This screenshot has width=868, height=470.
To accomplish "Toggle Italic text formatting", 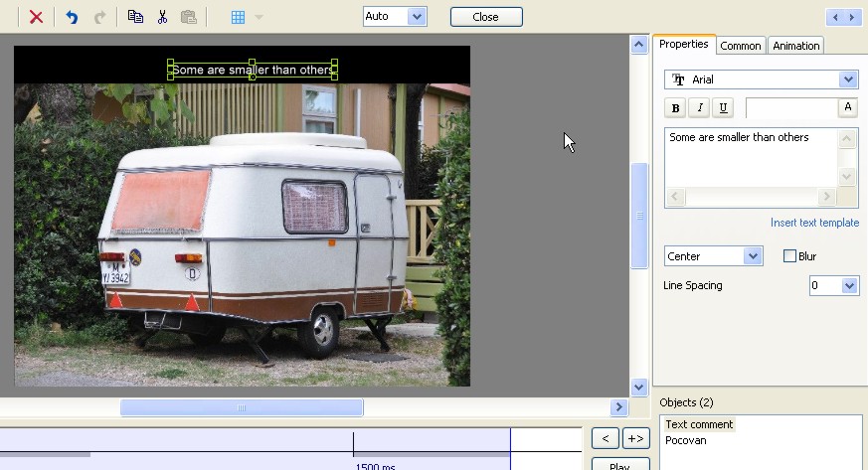I will pyautogui.click(x=700, y=108).
